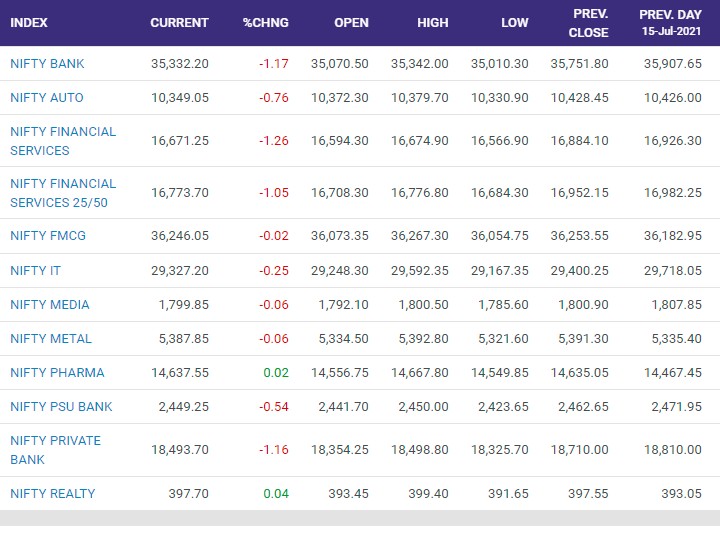This screenshot has width=720, height=540.
Task: Open NIFTY FINANCIAL SERVICES index link
Action: 63,141
